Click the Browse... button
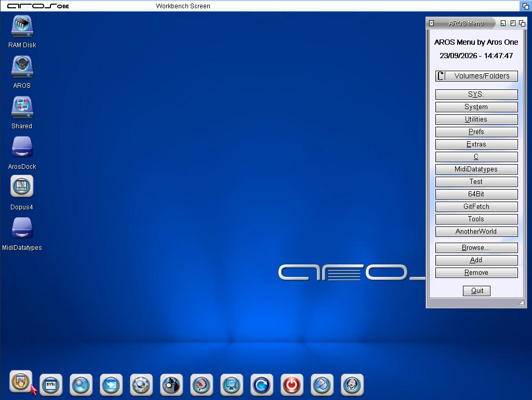 [476, 248]
